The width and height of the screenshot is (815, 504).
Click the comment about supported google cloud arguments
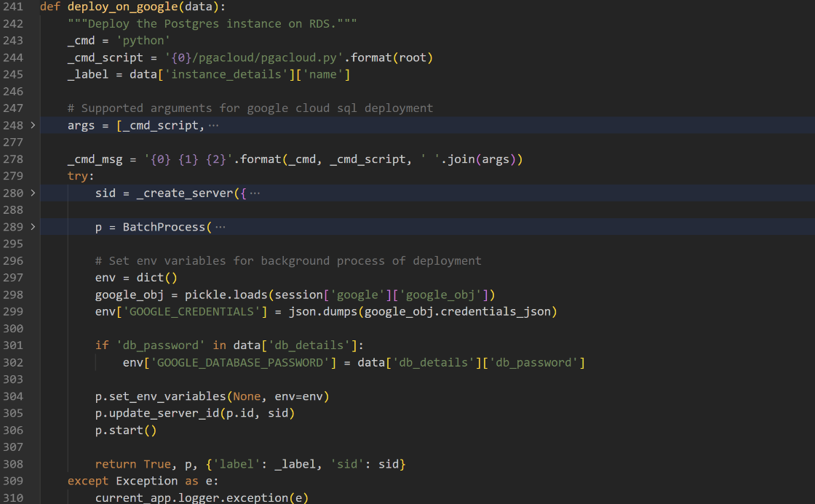tap(250, 108)
